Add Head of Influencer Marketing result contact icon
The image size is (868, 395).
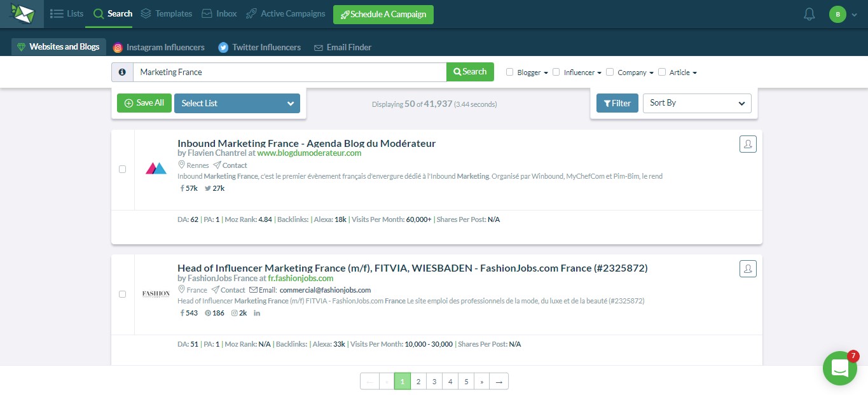point(748,269)
